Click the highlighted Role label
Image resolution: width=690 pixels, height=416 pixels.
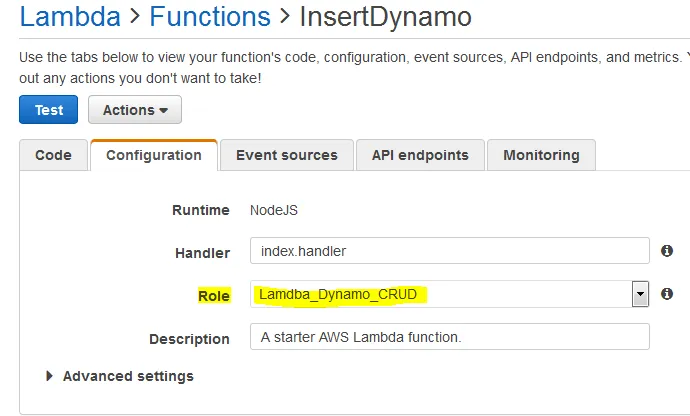coord(214,295)
